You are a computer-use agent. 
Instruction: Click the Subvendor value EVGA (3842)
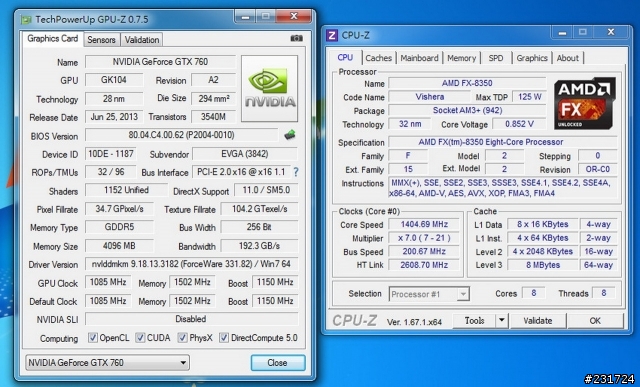(x=244, y=154)
